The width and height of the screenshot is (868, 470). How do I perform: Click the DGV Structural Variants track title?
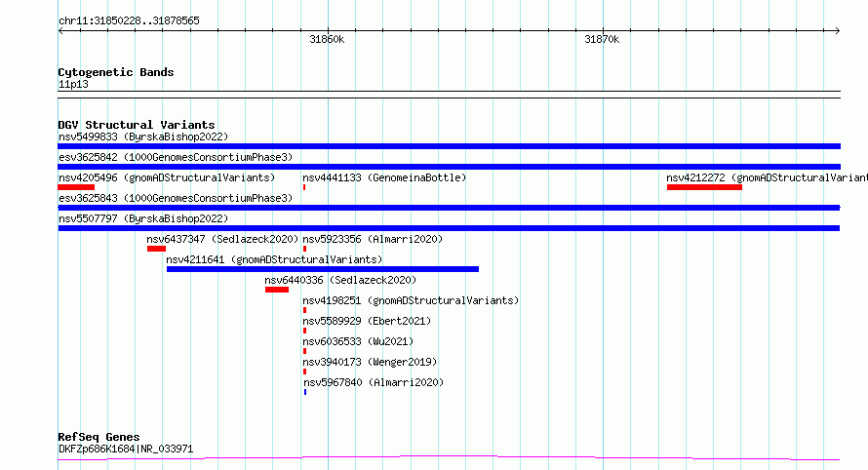coord(137,125)
